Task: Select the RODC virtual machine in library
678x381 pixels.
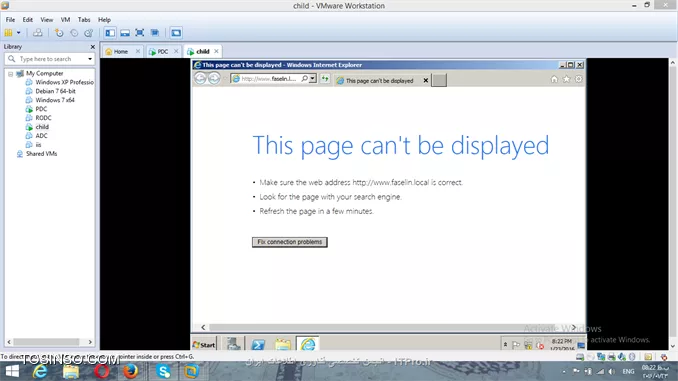Action: pyautogui.click(x=43, y=118)
